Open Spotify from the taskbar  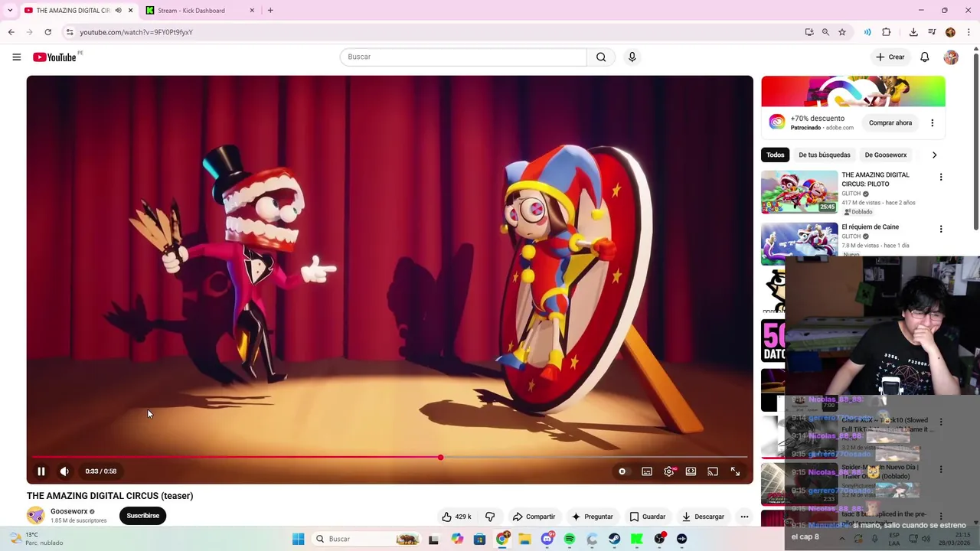pyautogui.click(x=570, y=539)
